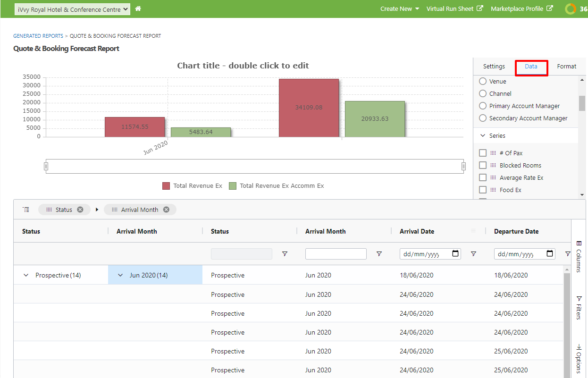Collapse the Jun 2020 (14) group row
588x378 pixels.
click(x=120, y=275)
